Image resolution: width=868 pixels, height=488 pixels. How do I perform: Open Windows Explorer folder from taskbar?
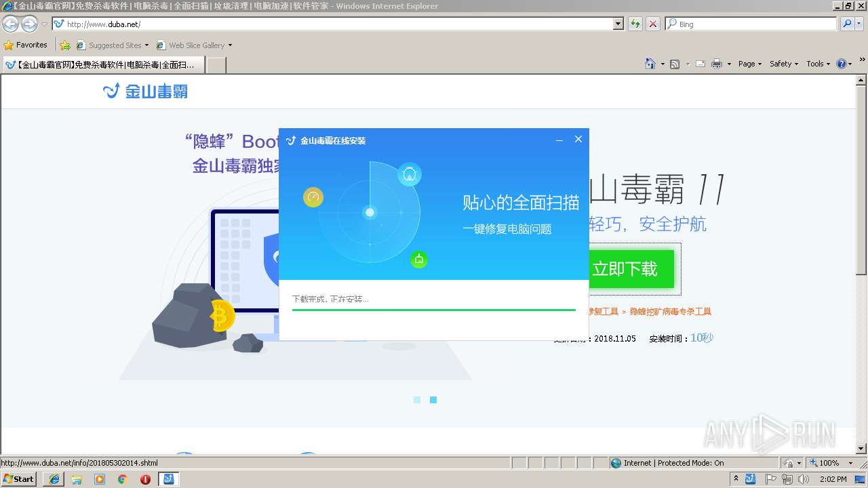pos(77,479)
